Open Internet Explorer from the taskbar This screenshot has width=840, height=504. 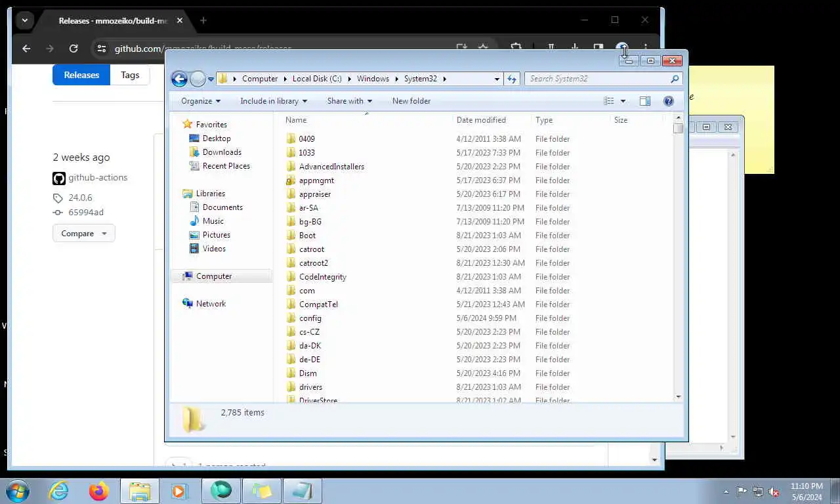click(x=58, y=491)
